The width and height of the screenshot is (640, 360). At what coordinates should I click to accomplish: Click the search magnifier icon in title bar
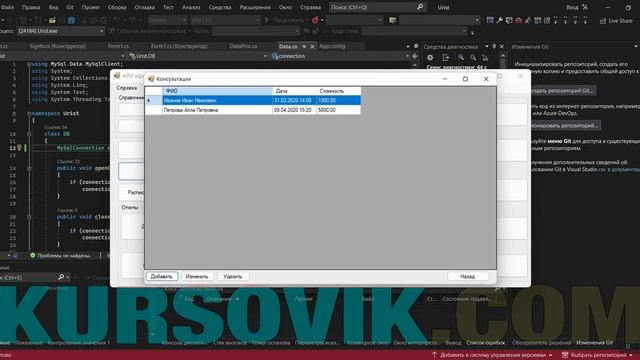click(420, 7)
